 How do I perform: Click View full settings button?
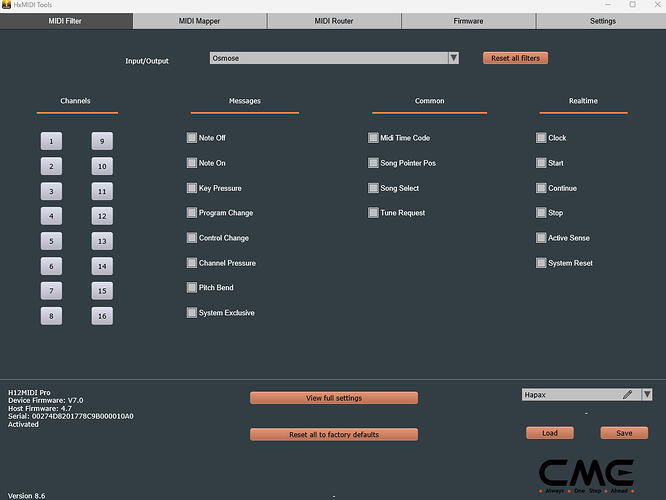click(x=334, y=398)
